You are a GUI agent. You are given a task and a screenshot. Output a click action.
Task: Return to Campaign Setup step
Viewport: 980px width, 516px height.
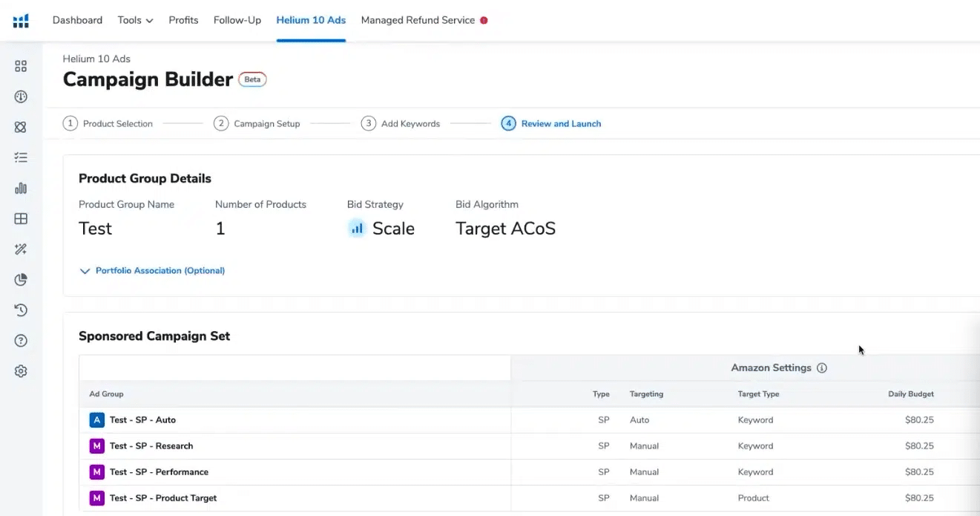[257, 124]
